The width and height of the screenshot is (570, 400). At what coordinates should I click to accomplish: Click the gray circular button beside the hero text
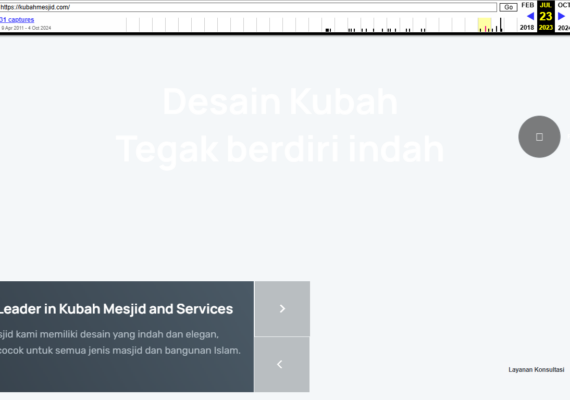[539, 137]
